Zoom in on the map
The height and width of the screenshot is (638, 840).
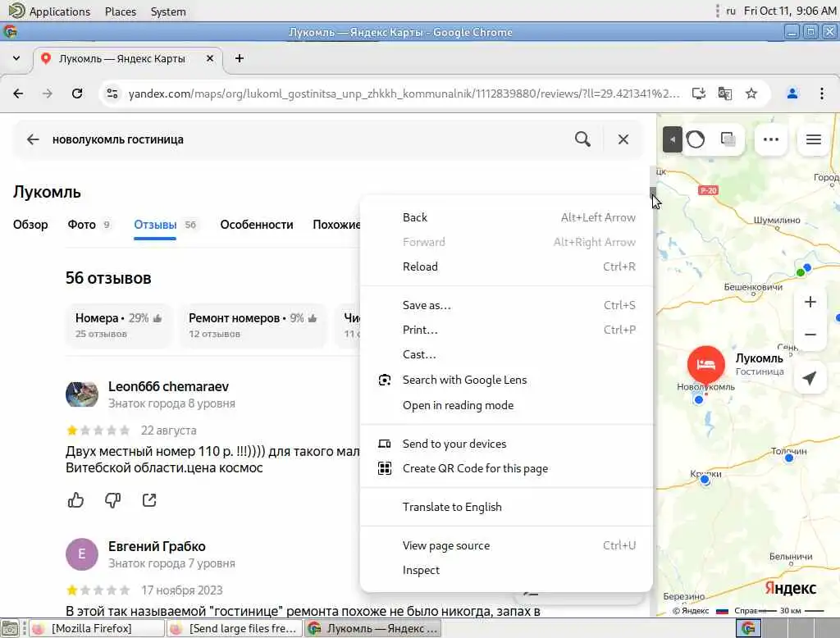[810, 302]
